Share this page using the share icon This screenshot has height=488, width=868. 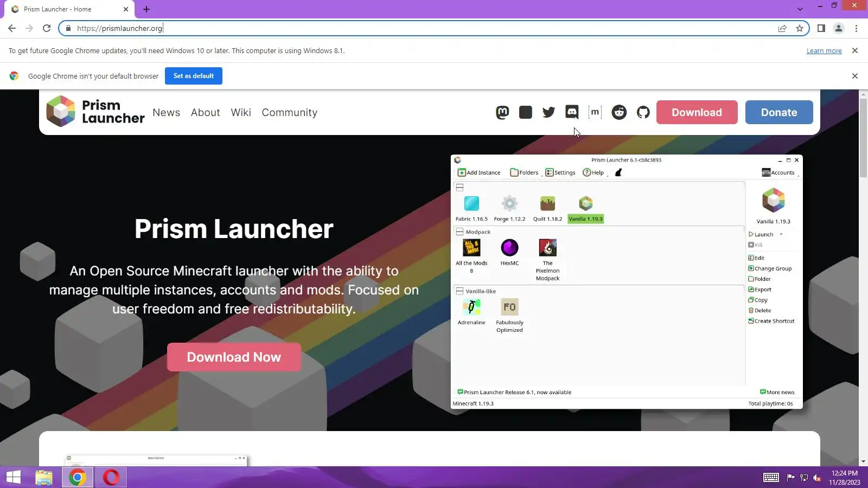point(782,28)
